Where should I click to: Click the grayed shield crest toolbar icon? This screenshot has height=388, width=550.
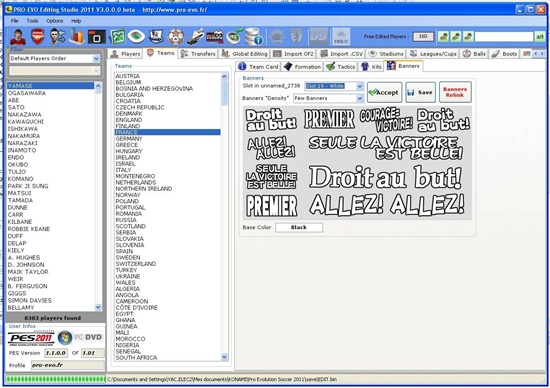(x=296, y=36)
